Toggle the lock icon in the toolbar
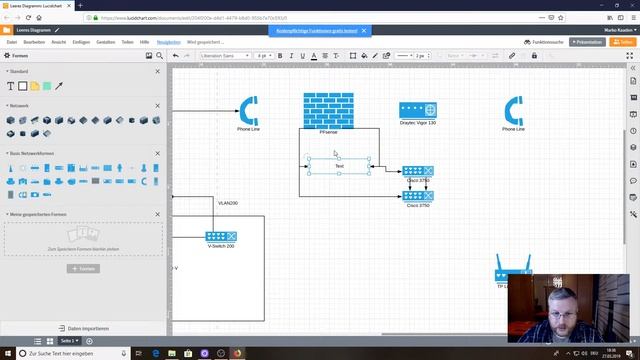The width and height of the screenshot is (640, 360). [x=534, y=56]
